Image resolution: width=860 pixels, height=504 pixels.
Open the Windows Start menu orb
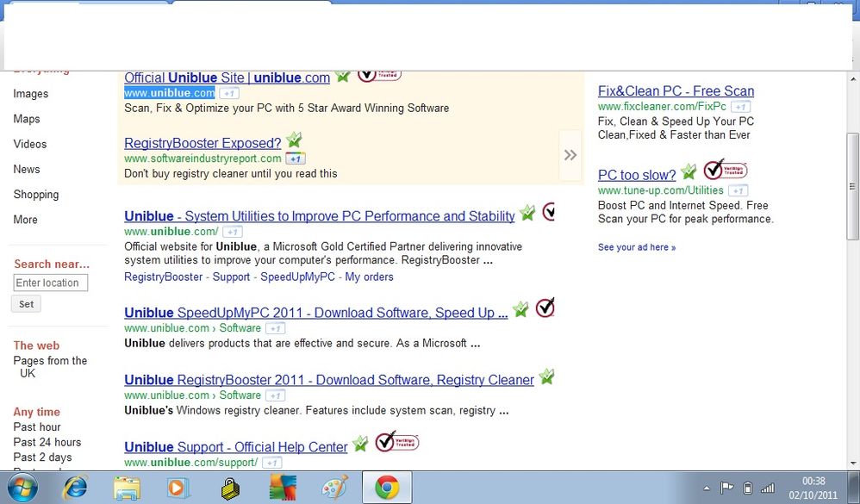pyautogui.click(x=22, y=487)
